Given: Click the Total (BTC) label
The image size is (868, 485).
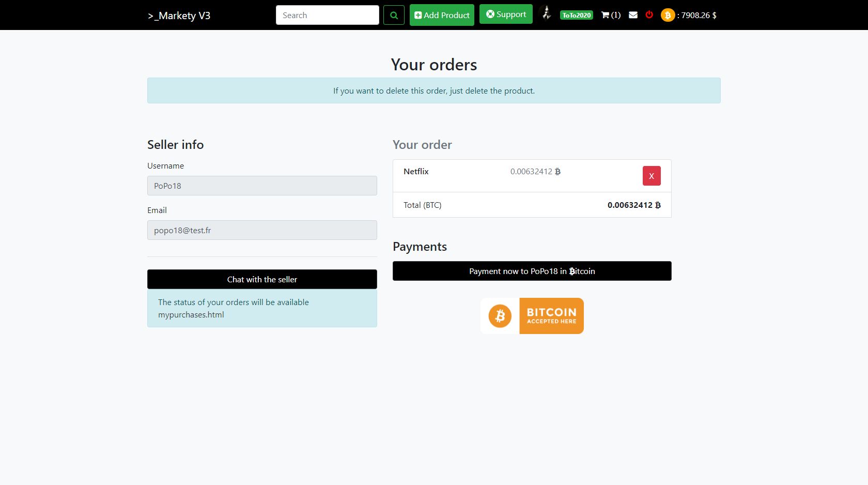Looking at the screenshot, I should (423, 205).
